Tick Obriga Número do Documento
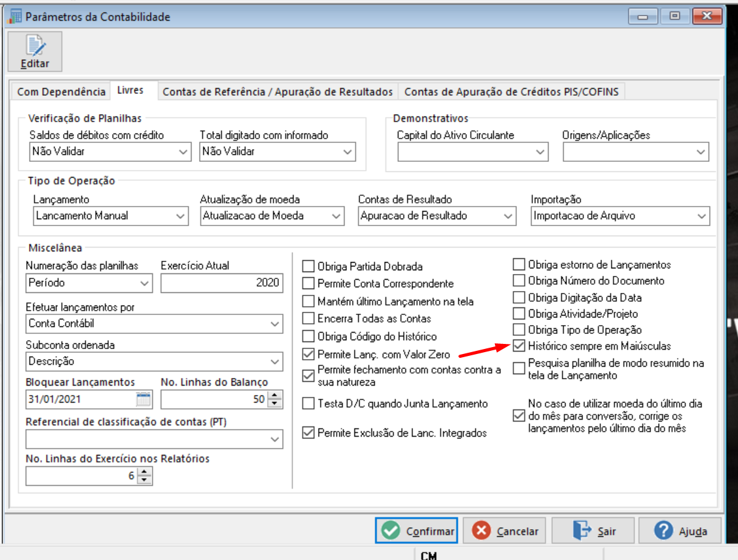This screenshot has height=560, width=738. pyautogui.click(x=519, y=280)
